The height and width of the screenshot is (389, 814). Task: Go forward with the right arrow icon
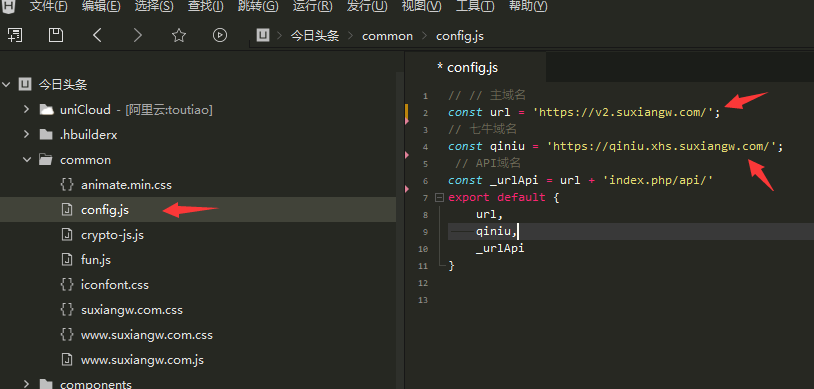point(138,35)
